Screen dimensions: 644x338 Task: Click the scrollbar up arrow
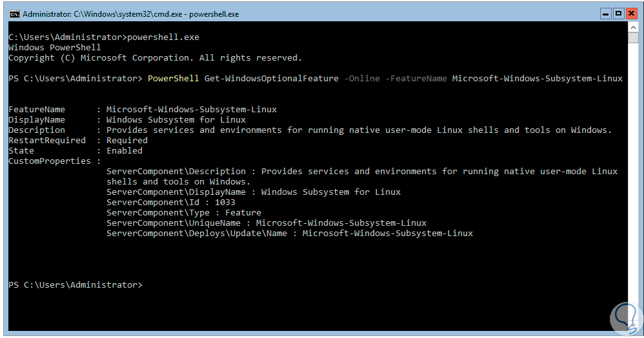click(x=633, y=26)
